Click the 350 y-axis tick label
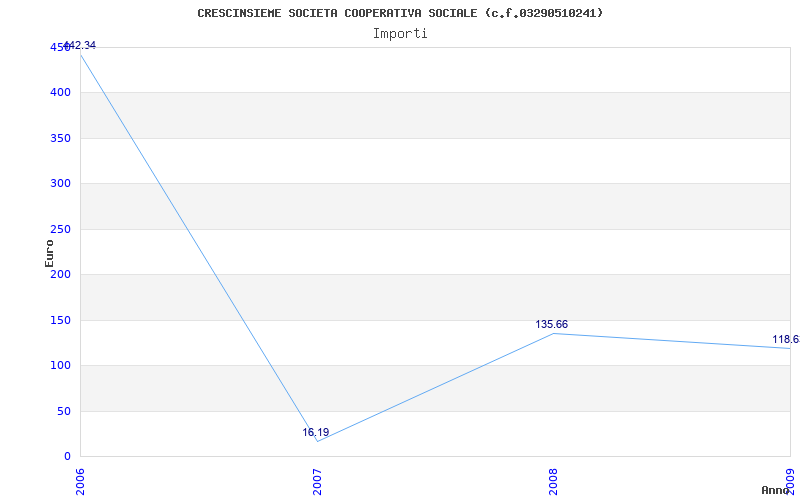The width and height of the screenshot is (800, 500). pos(60,138)
